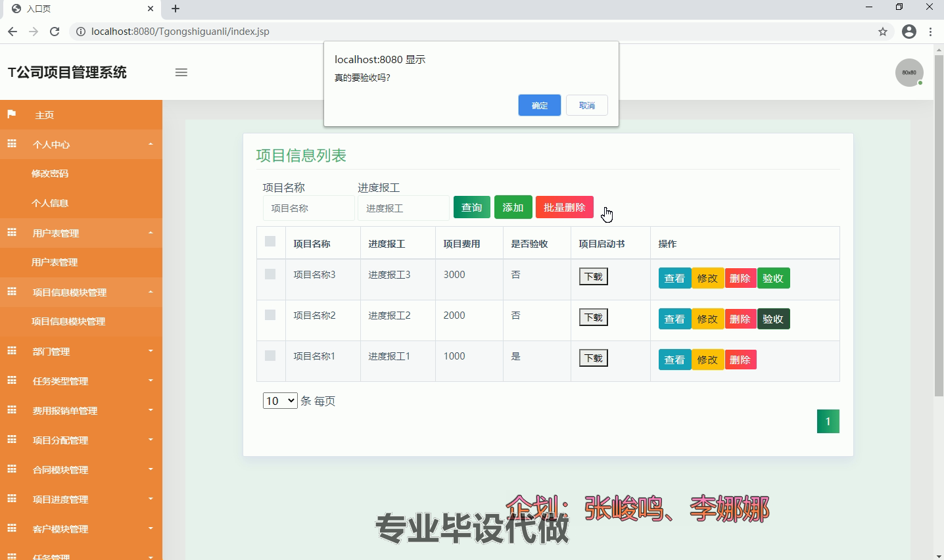The image size is (944, 560).
Task: Click 修改 for 项目名称2
Action: [707, 319]
